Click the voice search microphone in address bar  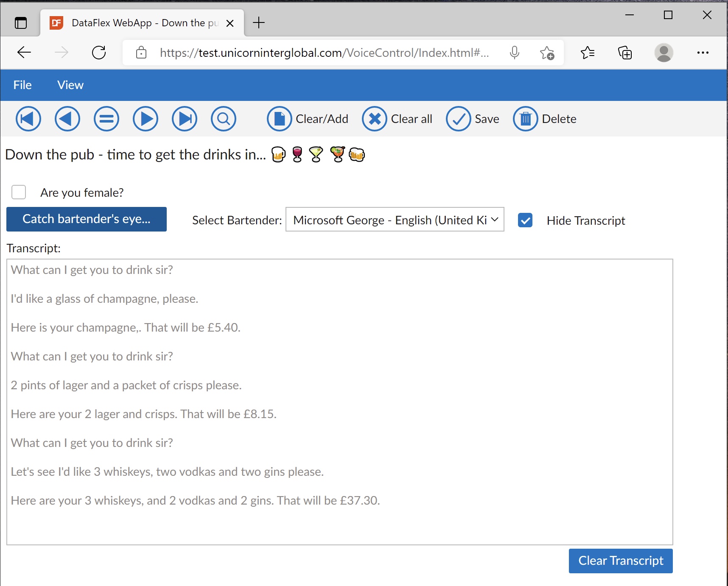pos(514,53)
